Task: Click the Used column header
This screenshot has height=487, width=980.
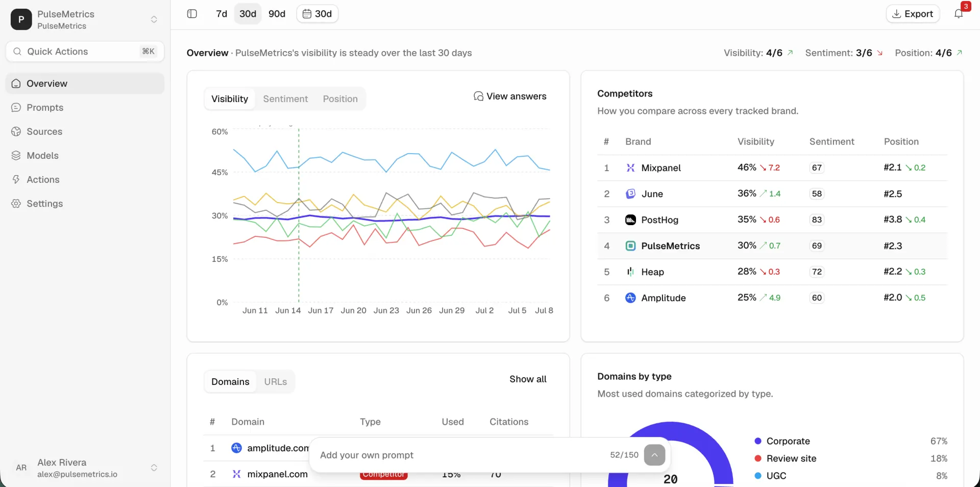Action: [x=453, y=422]
